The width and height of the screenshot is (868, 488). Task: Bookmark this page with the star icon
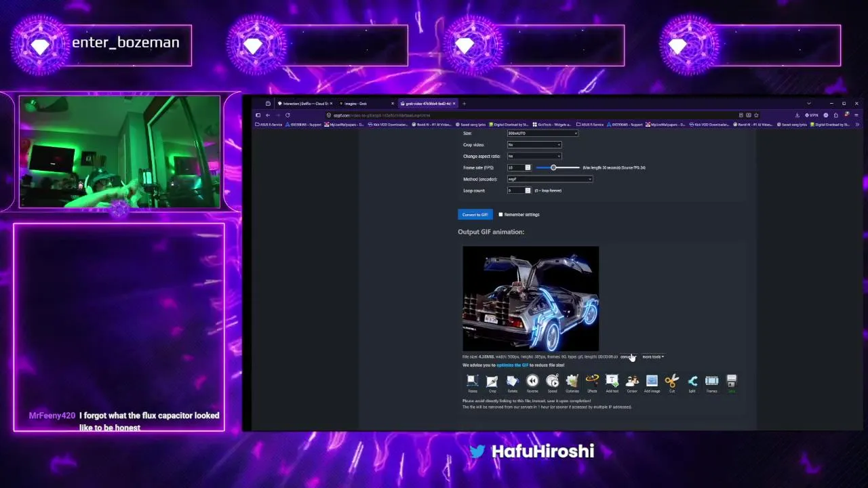(x=756, y=115)
